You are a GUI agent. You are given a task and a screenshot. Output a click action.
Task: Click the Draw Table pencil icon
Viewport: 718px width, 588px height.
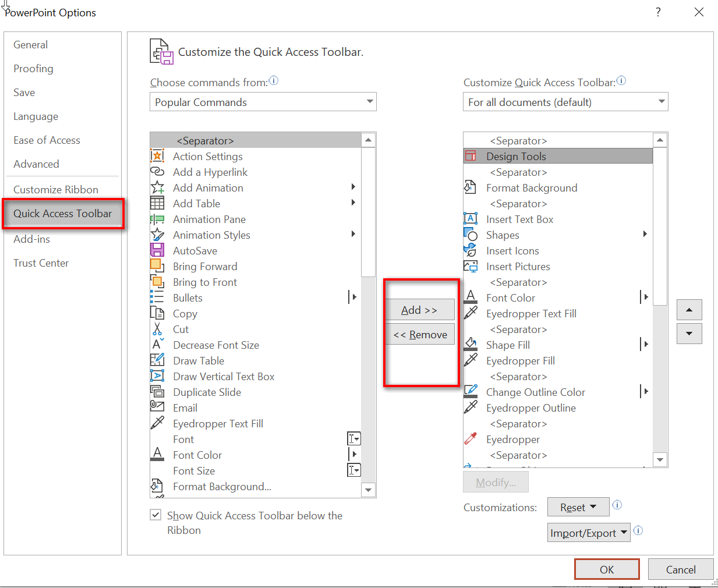pyautogui.click(x=157, y=360)
